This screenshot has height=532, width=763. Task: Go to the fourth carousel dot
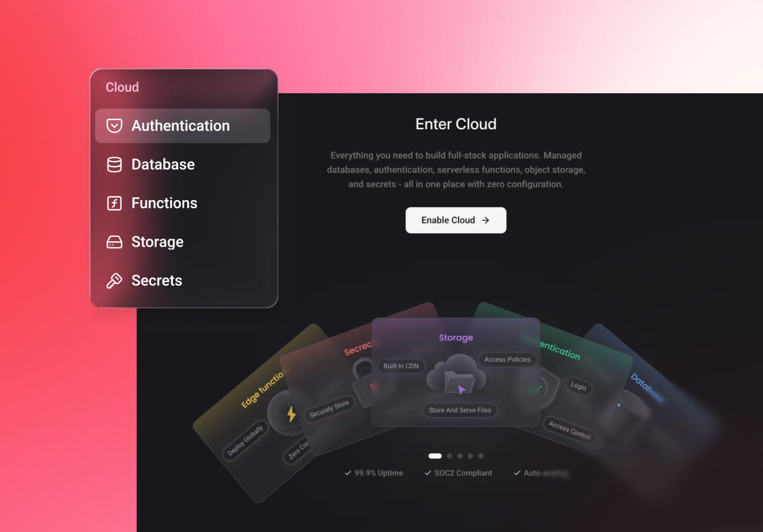[x=470, y=456]
